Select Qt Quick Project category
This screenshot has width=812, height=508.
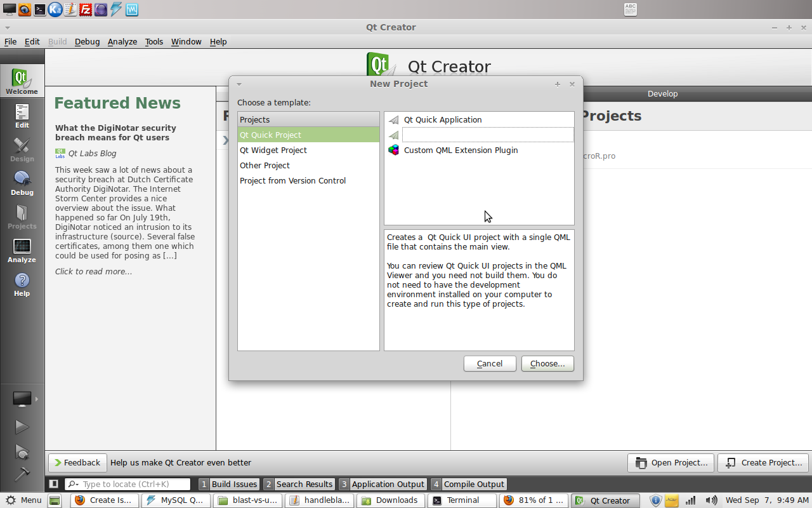(x=308, y=135)
